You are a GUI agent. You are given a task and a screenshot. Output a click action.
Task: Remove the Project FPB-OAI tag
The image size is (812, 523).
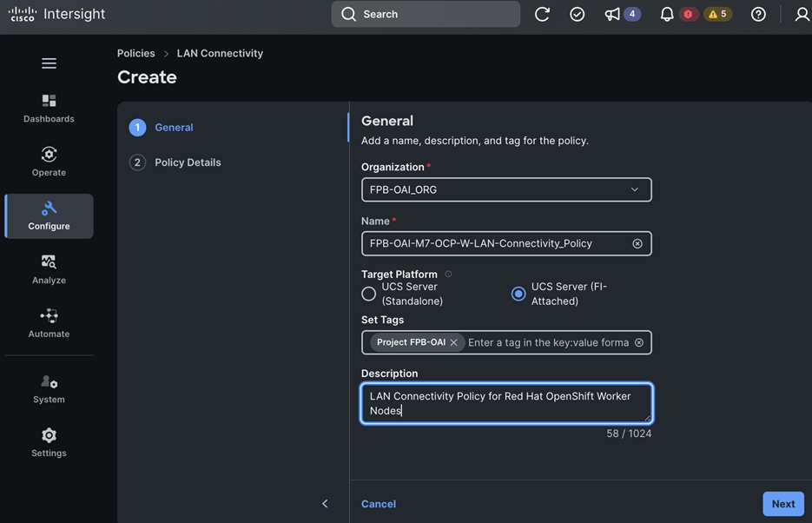(x=453, y=342)
